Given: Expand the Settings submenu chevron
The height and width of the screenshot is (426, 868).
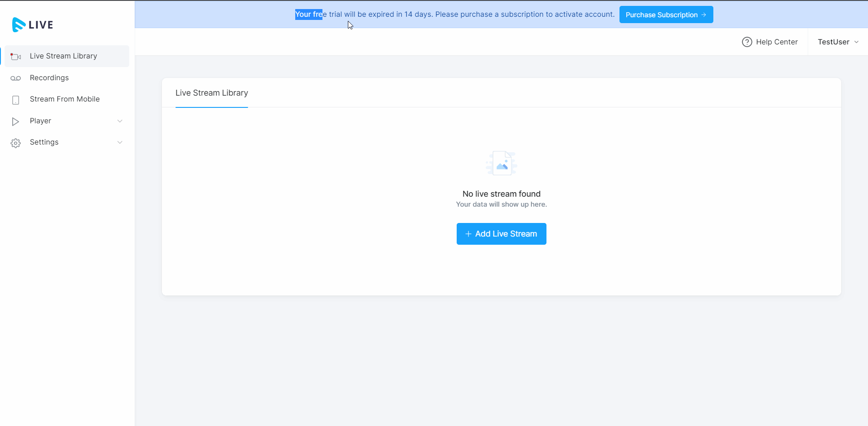Looking at the screenshot, I should pos(120,142).
